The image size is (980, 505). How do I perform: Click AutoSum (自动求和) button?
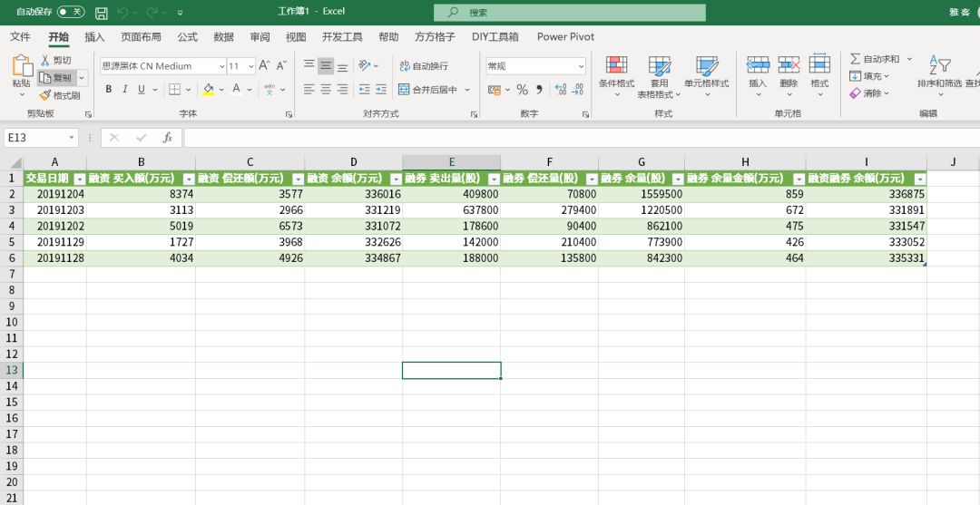[x=875, y=59]
